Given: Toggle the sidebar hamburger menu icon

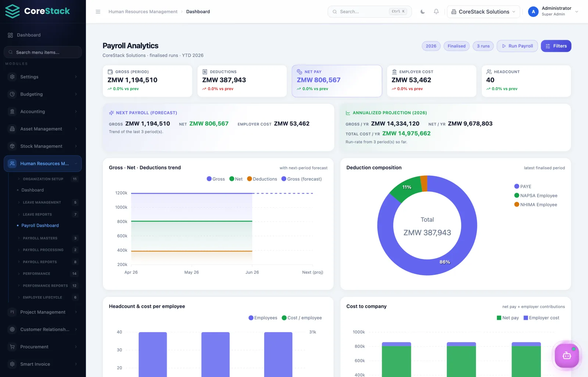Looking at the screenshot, I should tap(98, 12).
